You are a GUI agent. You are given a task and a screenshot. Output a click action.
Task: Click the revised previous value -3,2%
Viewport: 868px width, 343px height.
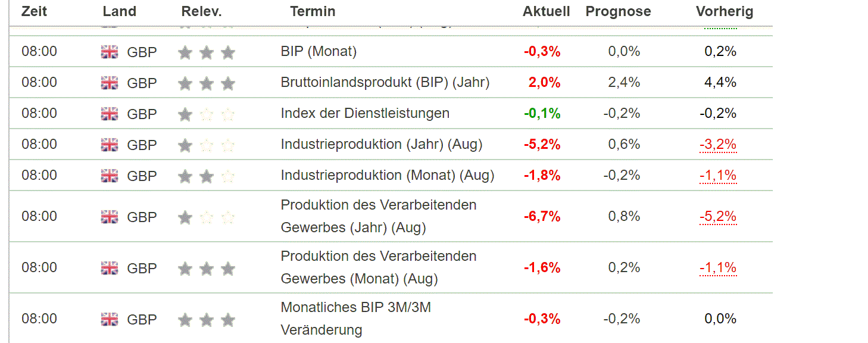[x=718, y=145]
